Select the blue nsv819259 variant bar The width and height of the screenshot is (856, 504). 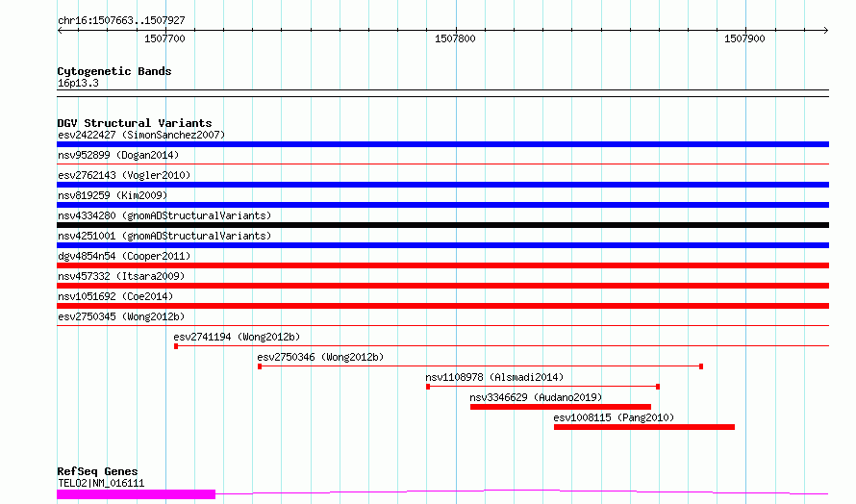point(442,205)
